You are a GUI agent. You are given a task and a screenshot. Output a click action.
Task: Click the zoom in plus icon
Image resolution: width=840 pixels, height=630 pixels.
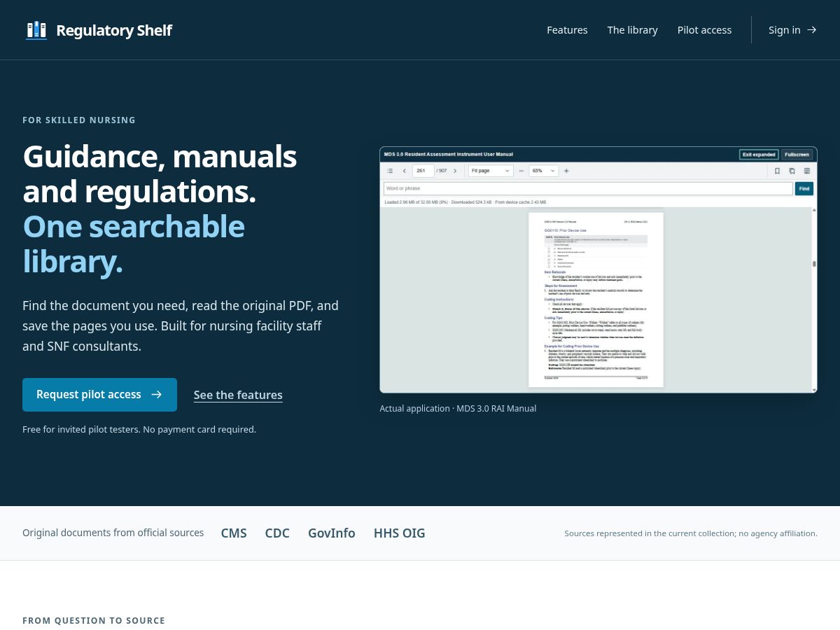[x=566, y=171]
